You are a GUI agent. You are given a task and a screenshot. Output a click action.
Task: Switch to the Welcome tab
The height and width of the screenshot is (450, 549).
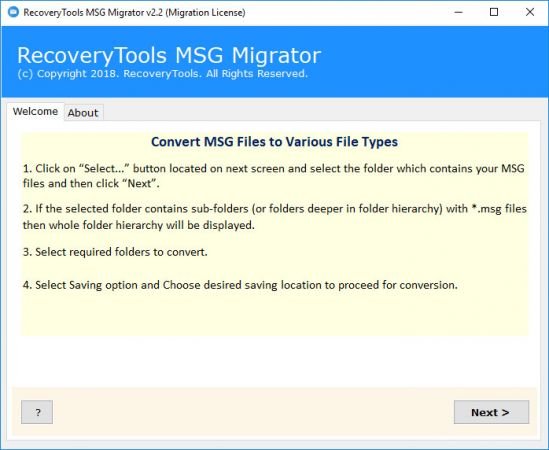tap(35, 111)
